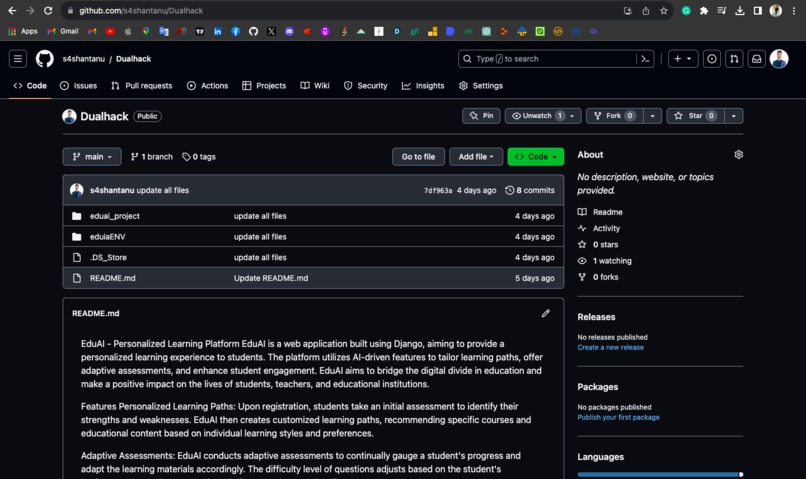This screenshot has height=479, width=806.
Task: Expand the Star lists dropdown arrow
Action: (x=734, y=116)
